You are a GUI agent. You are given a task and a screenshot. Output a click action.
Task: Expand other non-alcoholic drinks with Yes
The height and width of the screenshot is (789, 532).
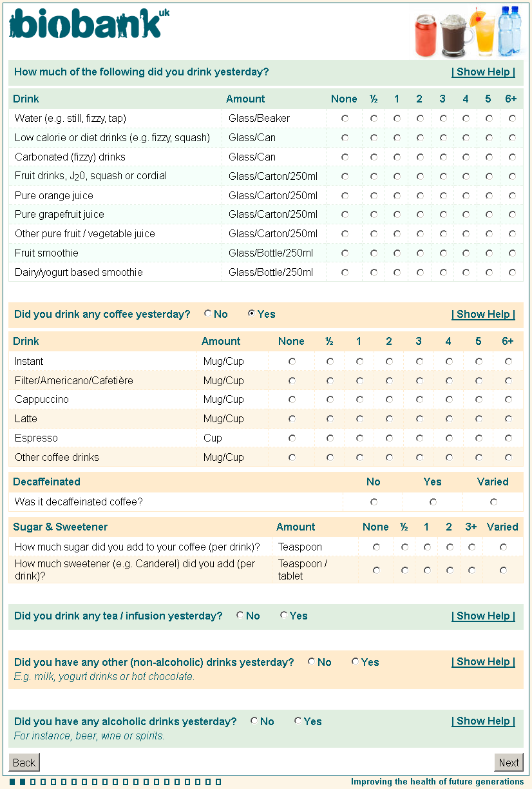click(355, 662)
